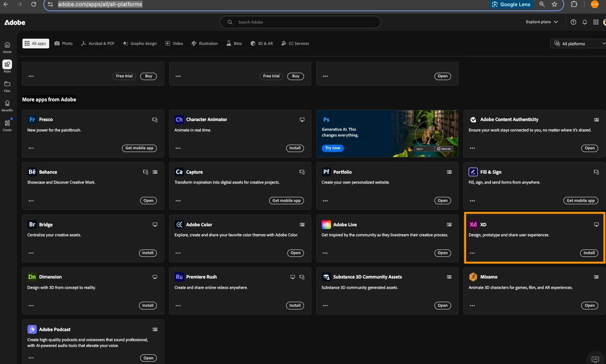Open the more options for Fresco
The height and width of the screenshot is (364, 606).
(31, 148)
